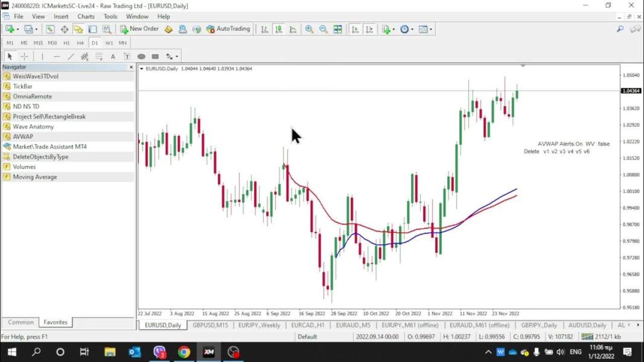Open the Periodicity clock dropdown

[406, 29]
